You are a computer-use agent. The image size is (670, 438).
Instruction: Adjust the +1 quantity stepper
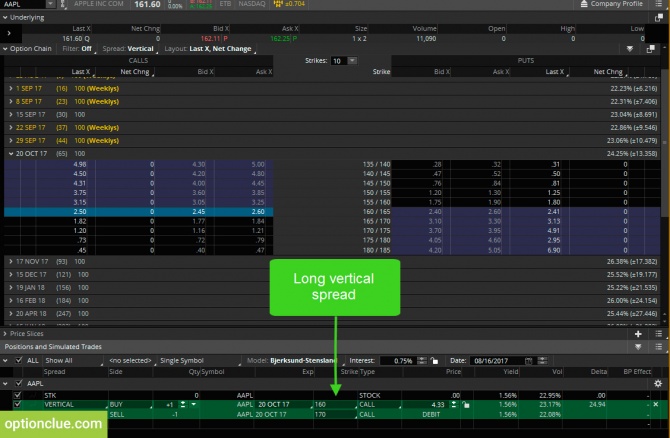pyautogui.click(x=183, y=404)
